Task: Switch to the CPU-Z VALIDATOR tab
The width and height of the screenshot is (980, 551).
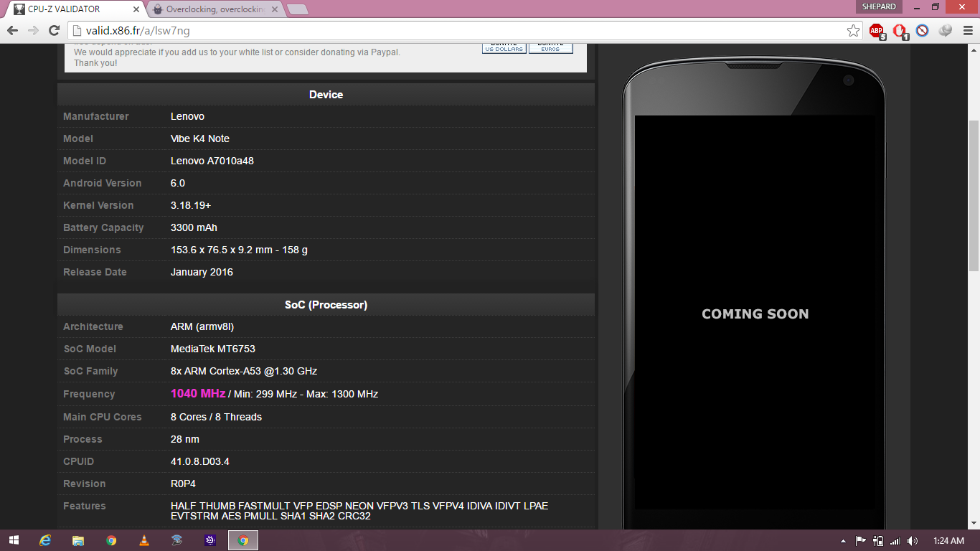Action: [75, 9]
